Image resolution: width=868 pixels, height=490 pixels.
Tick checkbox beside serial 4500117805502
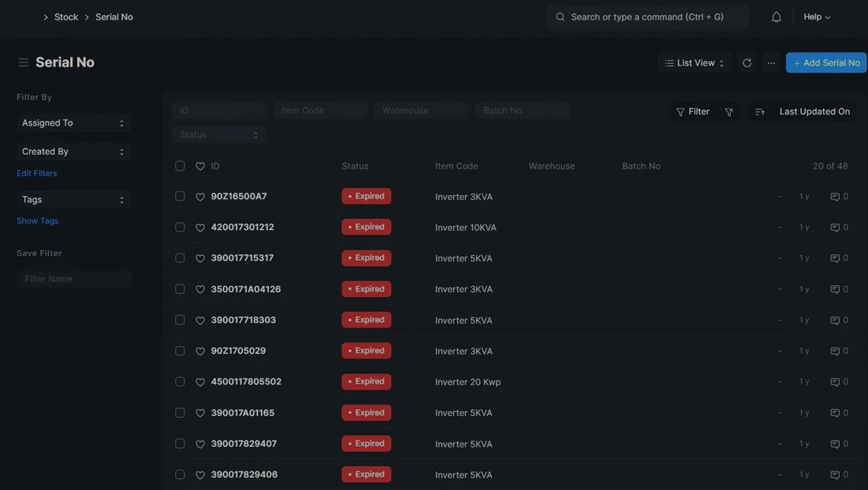(180, 382)
